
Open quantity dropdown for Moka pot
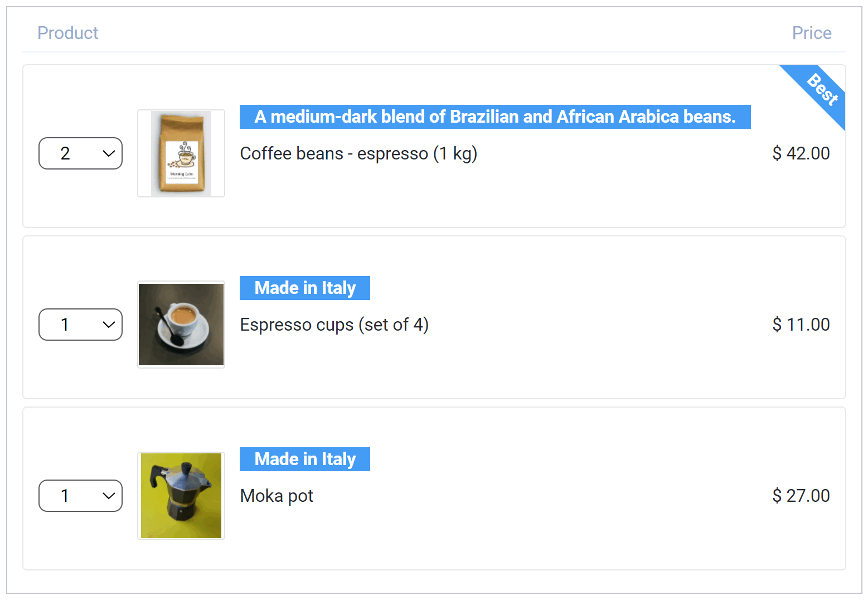point(80,496)
